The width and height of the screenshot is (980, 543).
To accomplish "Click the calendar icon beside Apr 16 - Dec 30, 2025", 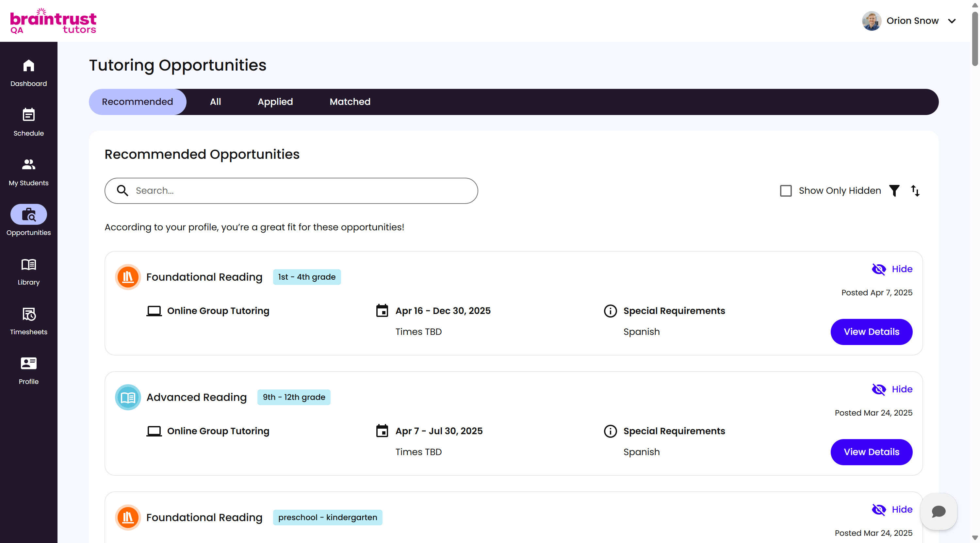I will pos(382,310).
